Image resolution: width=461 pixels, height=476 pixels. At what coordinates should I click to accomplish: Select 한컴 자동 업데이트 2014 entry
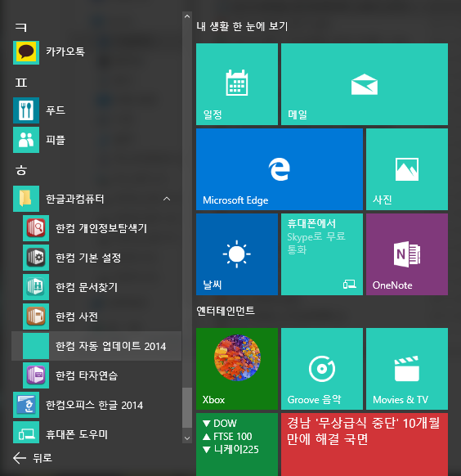96,346
